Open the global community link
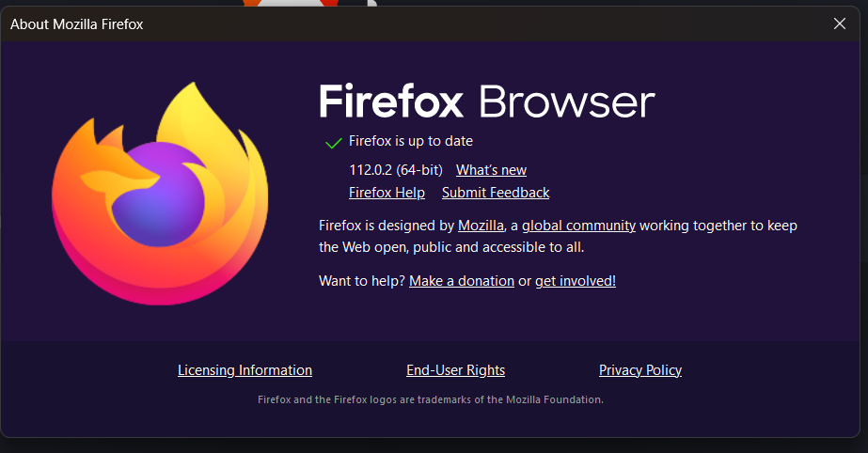 click(x=578, y=226)
